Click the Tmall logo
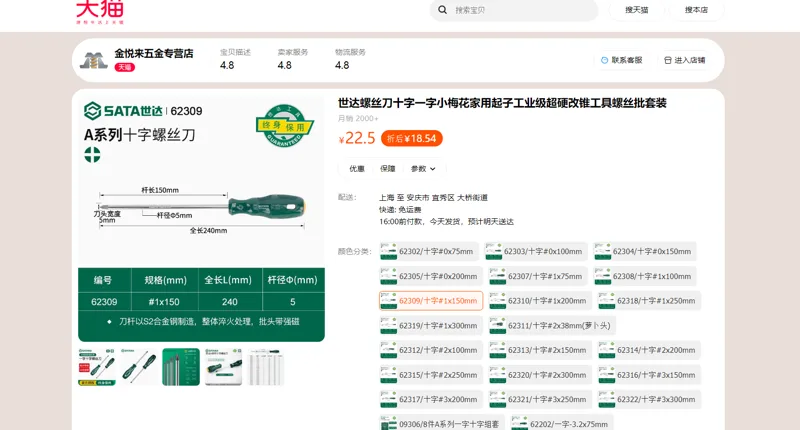The image size is (800, 430). click(100, 11)
